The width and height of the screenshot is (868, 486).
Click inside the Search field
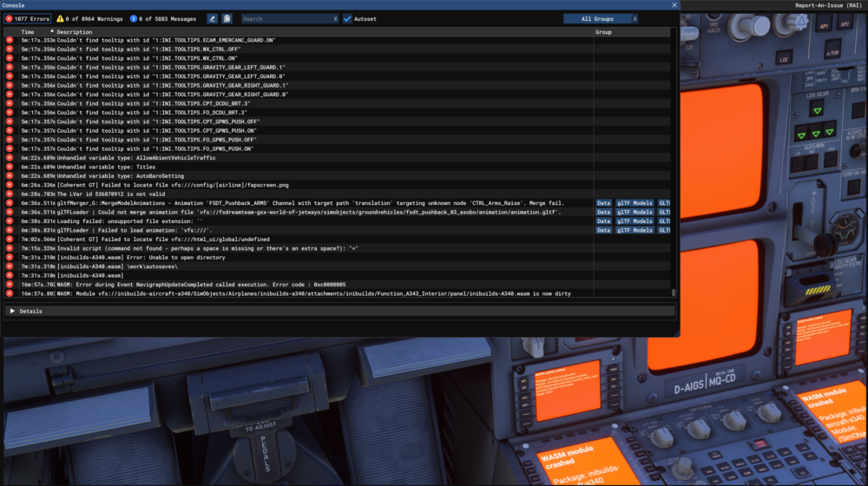pyautogui.click(x=285, y=18)
